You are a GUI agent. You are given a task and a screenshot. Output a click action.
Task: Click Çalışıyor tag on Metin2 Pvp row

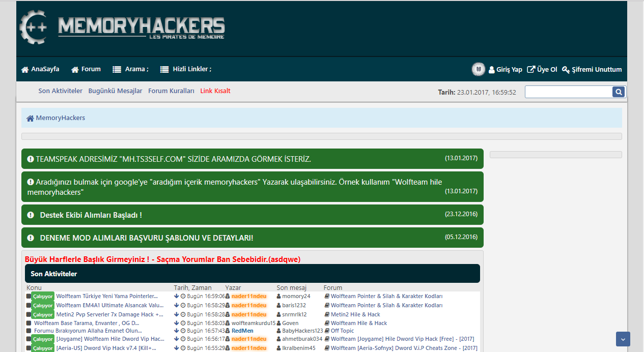(43, 314)
